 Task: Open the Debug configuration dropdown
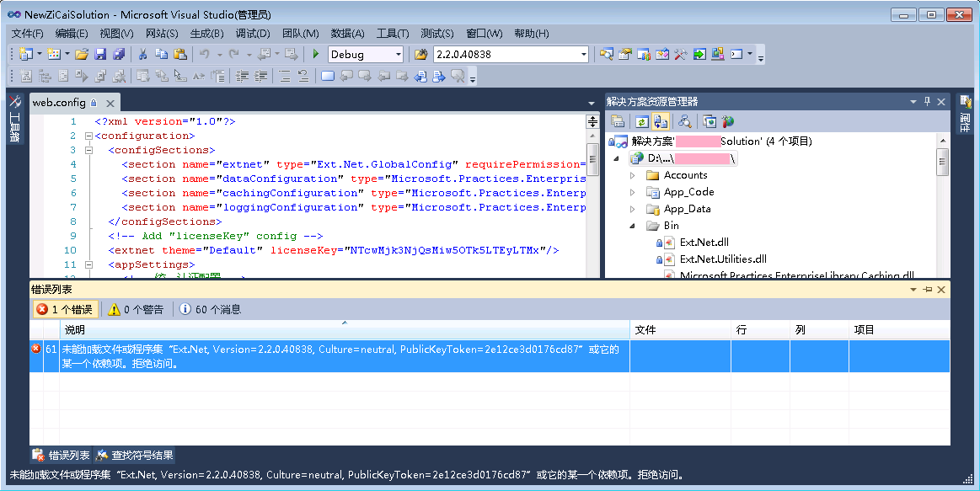pyautogui.click(x=398, y=55)
